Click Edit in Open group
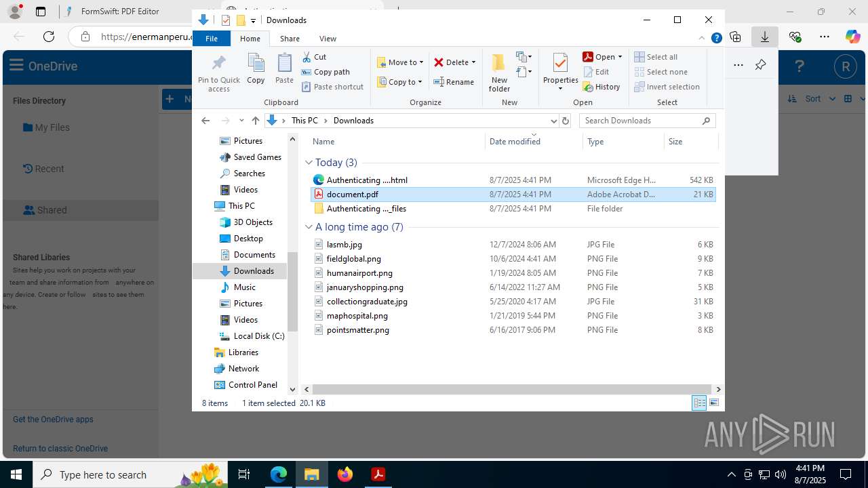Screen dimensions: 868x488 [x=596, y=72]
